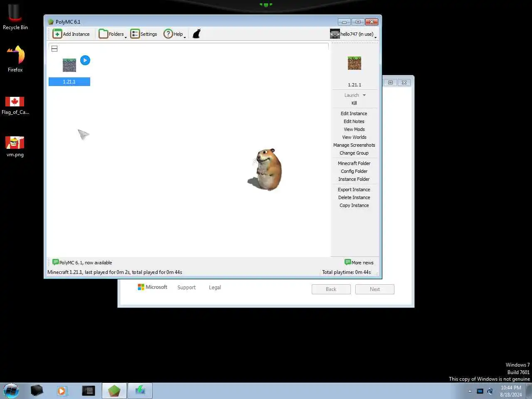Click the PolyMC title bar icon
The width and height of the screenshot is (532, 399).
click(51, 22)
